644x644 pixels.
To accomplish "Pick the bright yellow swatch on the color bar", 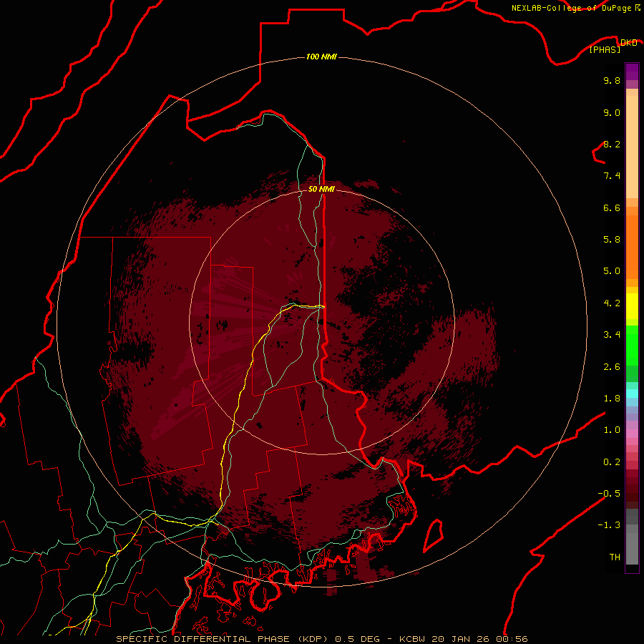I will click(632, 306).
